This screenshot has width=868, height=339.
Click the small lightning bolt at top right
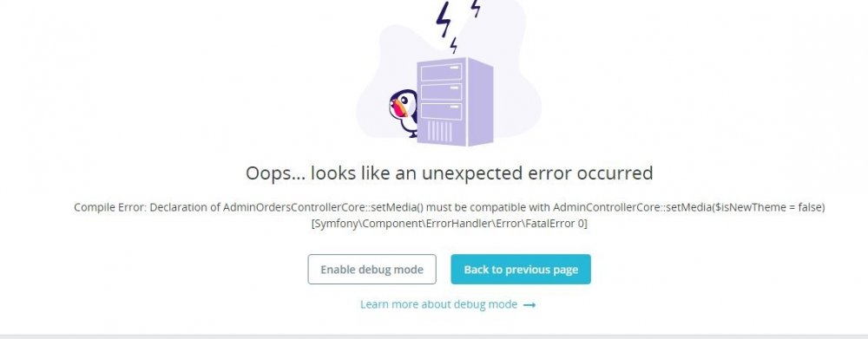tap(476, 8)
